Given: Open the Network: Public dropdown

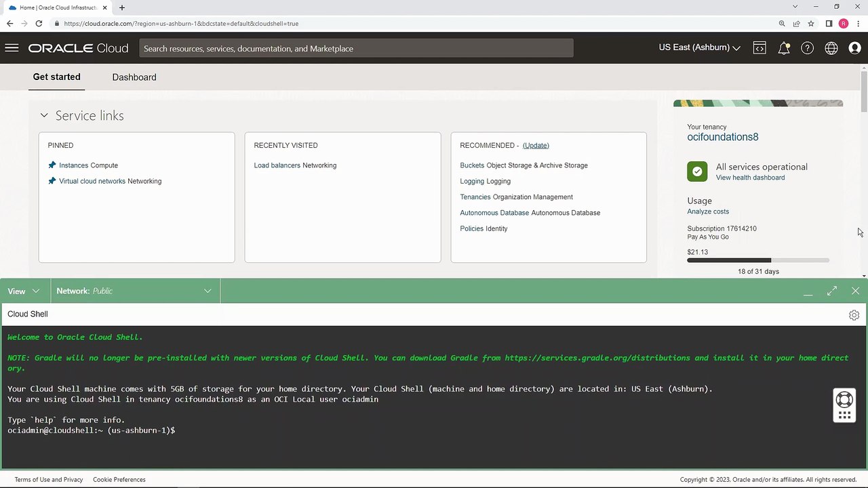Looking at the screenshot, I should [x=134, y=291].
